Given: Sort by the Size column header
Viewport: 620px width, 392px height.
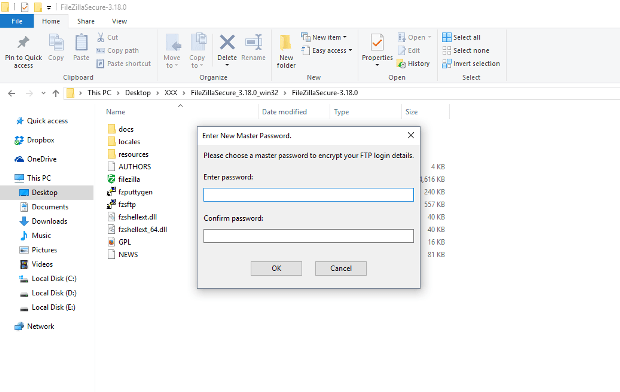Looking at the screenshot, I should coord(411,112).
